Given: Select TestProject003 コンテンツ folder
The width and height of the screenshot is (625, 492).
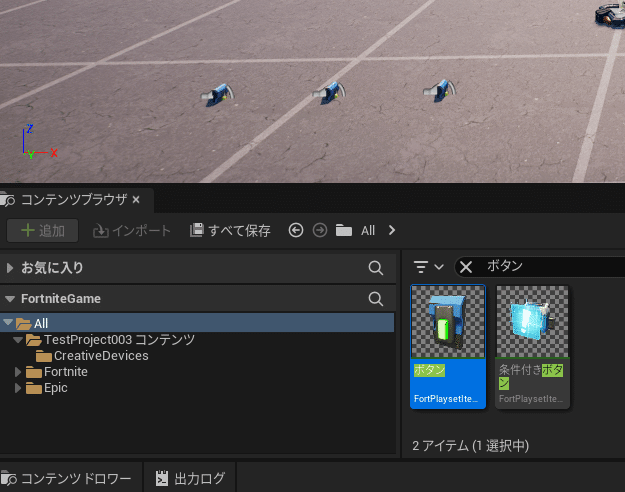Looking at the screenshot, I should [110, 340].
